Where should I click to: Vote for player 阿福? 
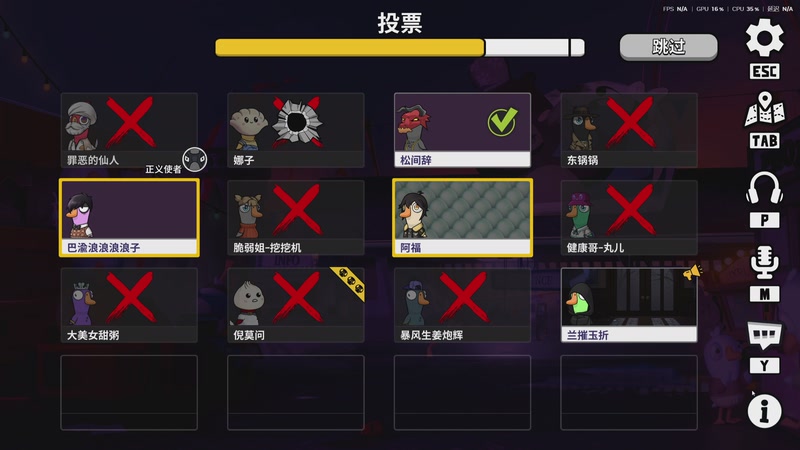tap(462, 217)
